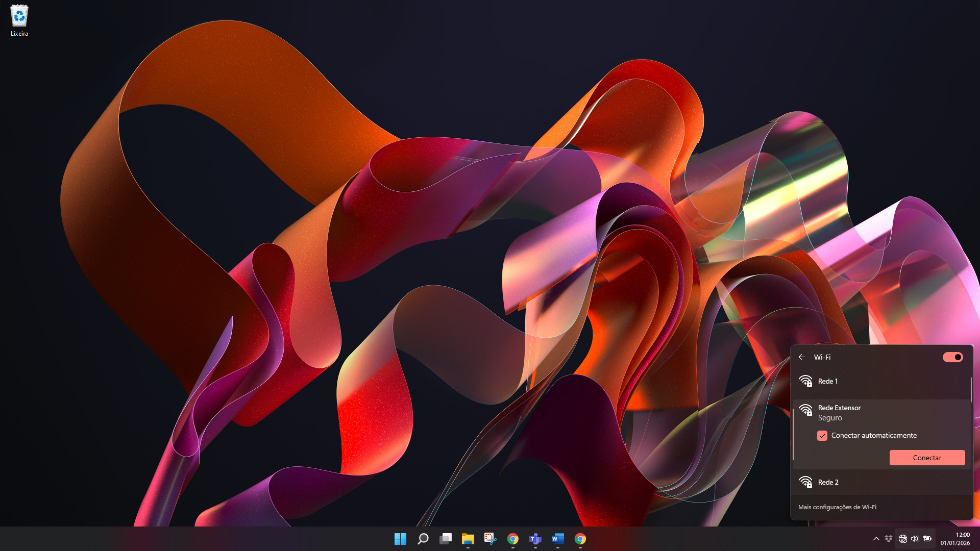The width and height of the screenshot is (980, 551).
Task: Open the Windows Start menu
Action: (x=401, y=539)
